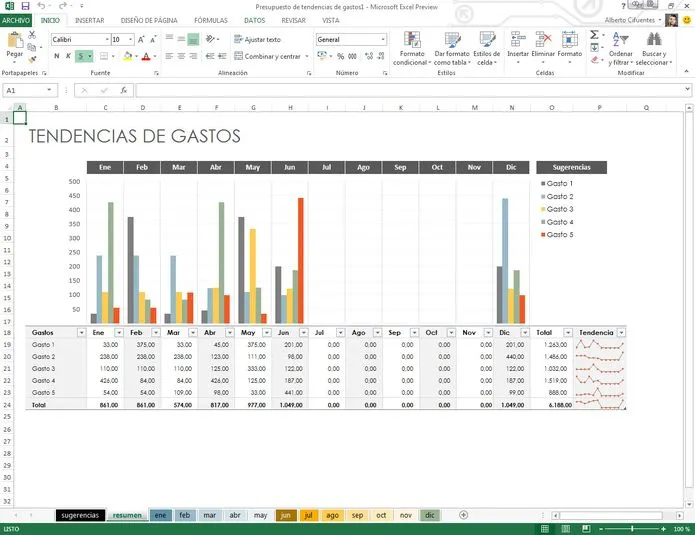This screenshot has width=695, height=535.
Task: Click the Eliminar cells icon
Action: point(543,40)
